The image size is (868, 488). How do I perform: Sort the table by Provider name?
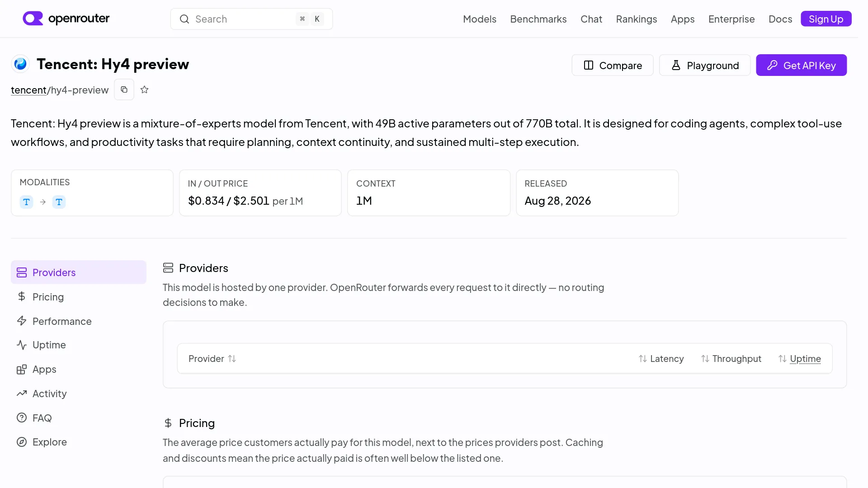coord(212,358)
